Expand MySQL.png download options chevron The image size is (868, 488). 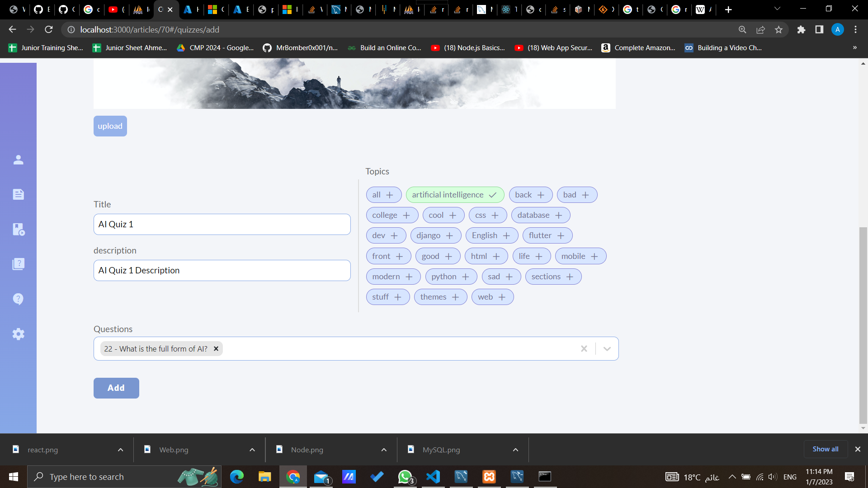click(x=515, y=450)
